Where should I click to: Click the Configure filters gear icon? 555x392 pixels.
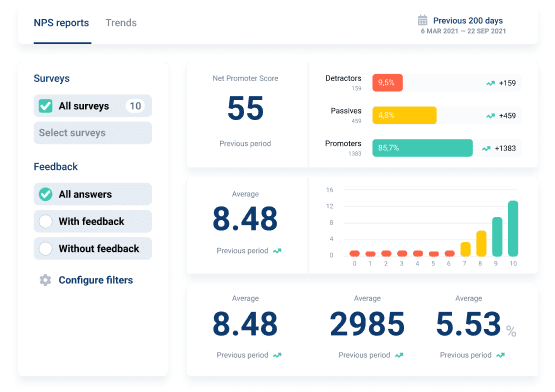coord(45,280)
